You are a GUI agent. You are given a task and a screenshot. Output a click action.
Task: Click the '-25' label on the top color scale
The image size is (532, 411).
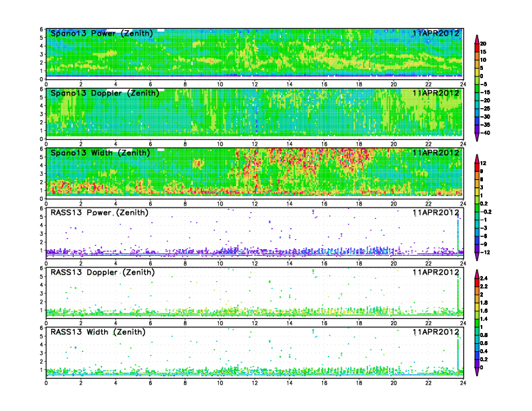coord(485,109)
